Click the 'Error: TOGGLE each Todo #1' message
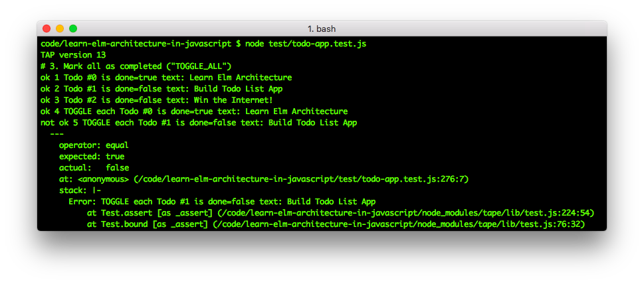 coord(222,202)
